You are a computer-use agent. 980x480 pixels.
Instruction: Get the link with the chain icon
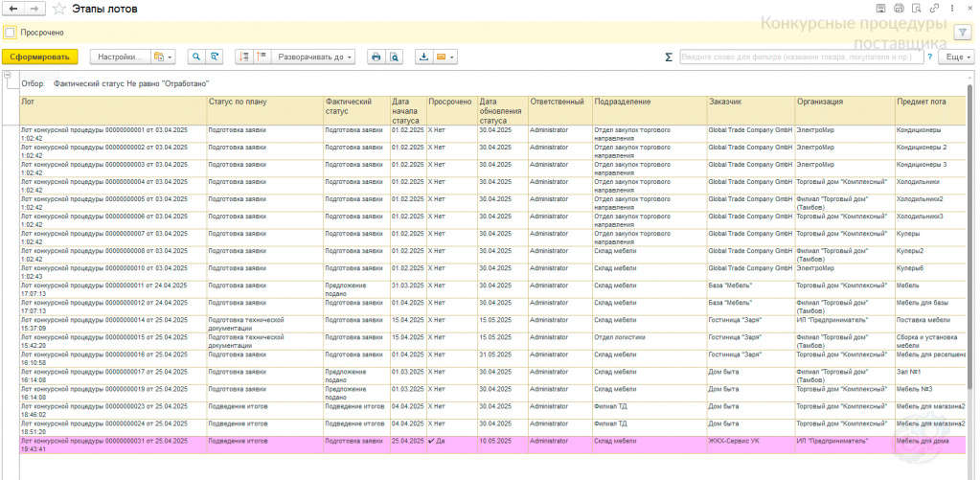(x=934, y=9)
